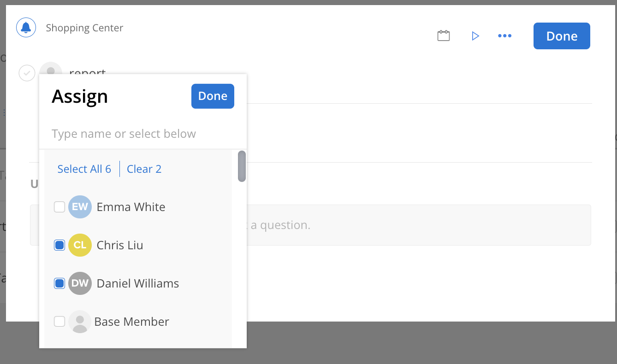Click Chris Liu's yellow avatar icon
This screenshot has height=364, width=617.
pos(79,245)
